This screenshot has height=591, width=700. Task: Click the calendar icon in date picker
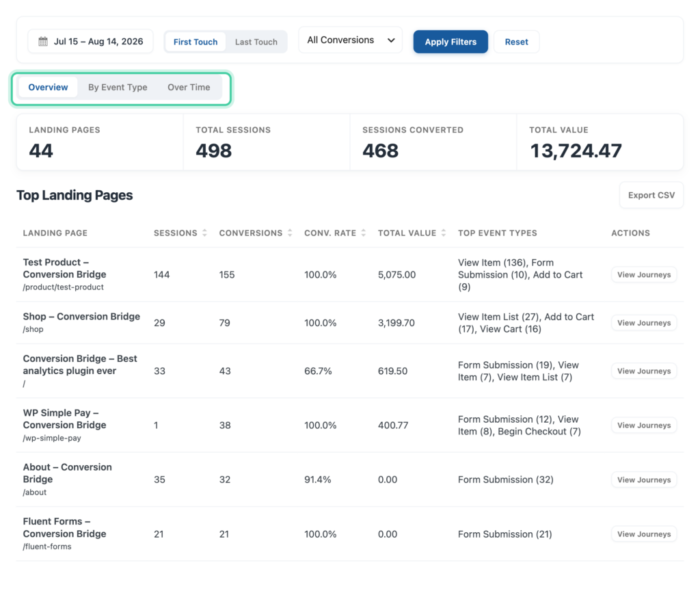(43, 42)
